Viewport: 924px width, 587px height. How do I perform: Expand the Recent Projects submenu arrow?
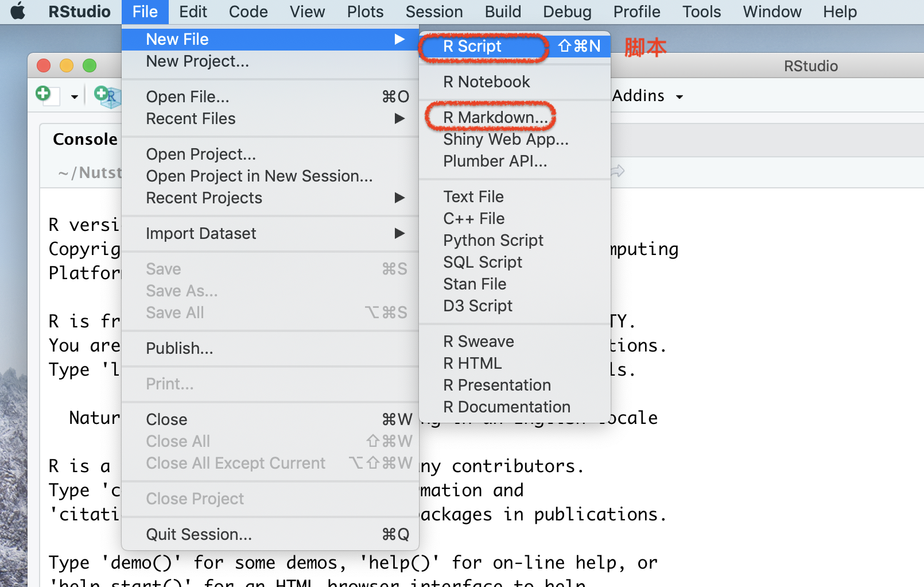399,198
